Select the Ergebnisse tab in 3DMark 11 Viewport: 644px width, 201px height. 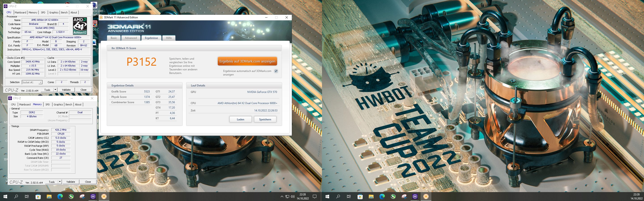tap(151, 38)
